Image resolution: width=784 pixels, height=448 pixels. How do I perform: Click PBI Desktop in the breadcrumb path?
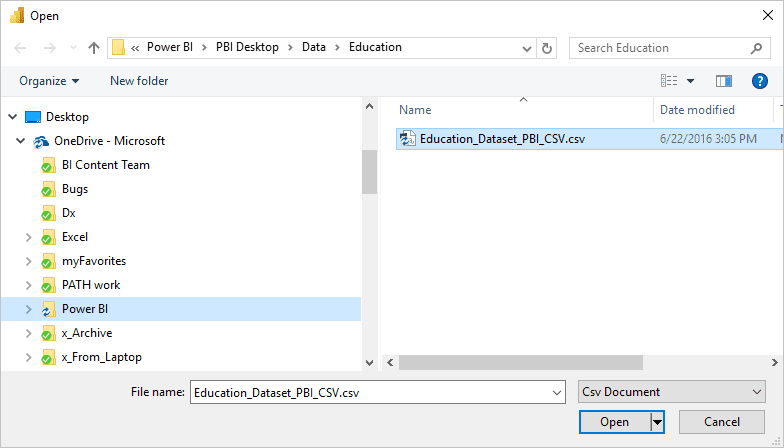click(x=247, y=47)
